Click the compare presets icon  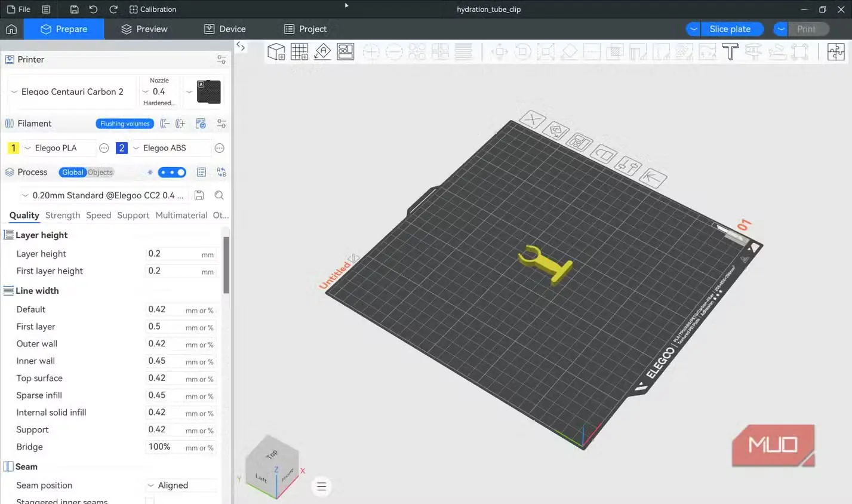[222, 172]
